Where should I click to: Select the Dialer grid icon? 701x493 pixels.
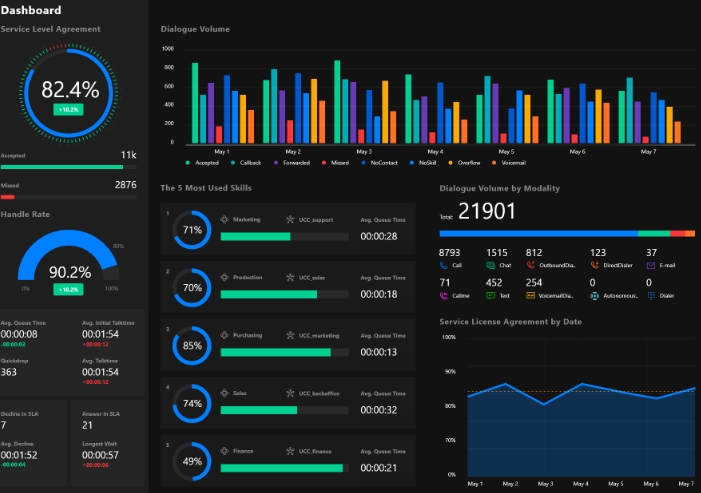coord(651,296)
